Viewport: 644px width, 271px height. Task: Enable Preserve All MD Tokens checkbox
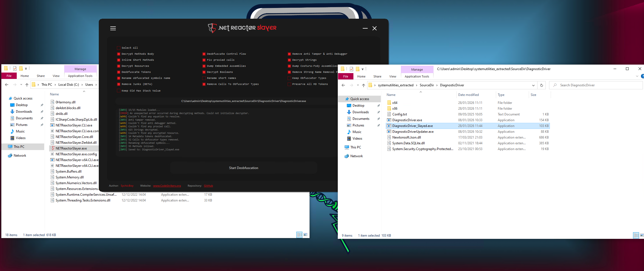(x=289, y=84)
